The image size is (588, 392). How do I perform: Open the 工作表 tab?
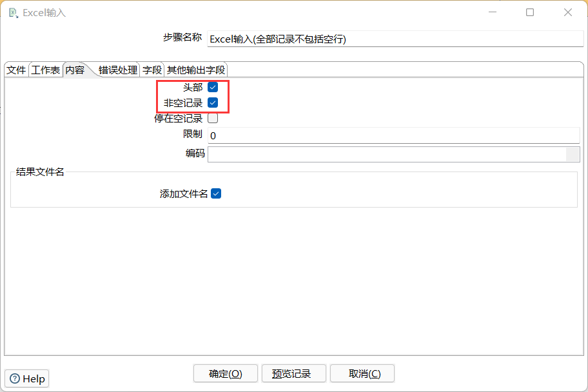(44, 69)
